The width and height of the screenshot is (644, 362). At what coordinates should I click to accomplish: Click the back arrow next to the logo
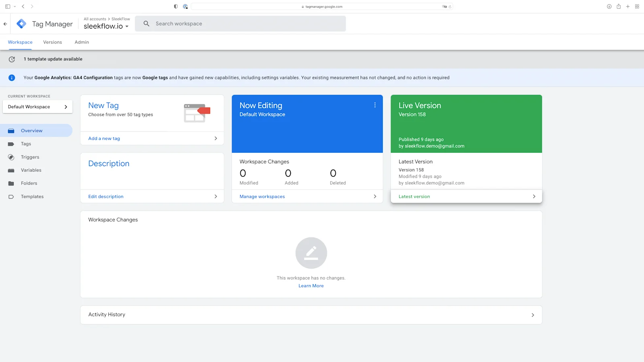[5, 23]
